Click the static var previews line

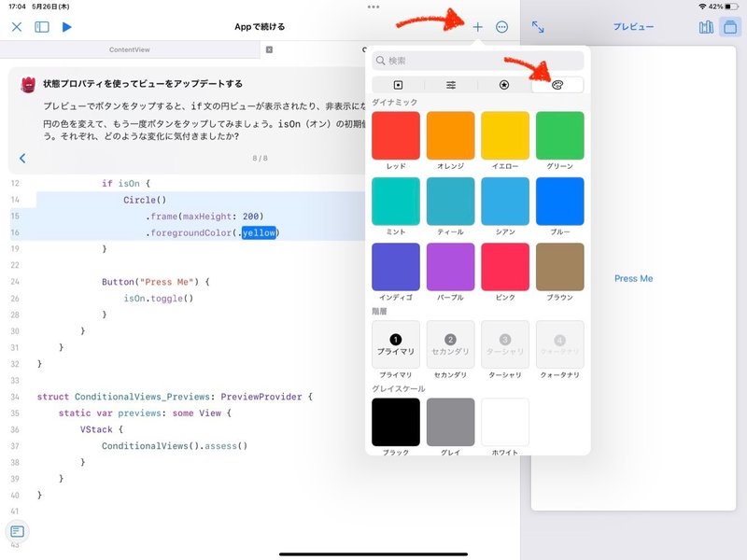click(145, 413)
